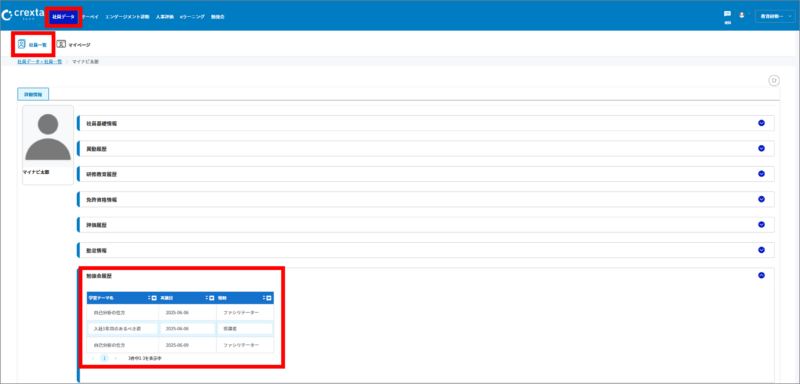The height and width of the screenshot is (384, 800).
Task: Expand the 免許資格情報 section
Action: (761, 199)
